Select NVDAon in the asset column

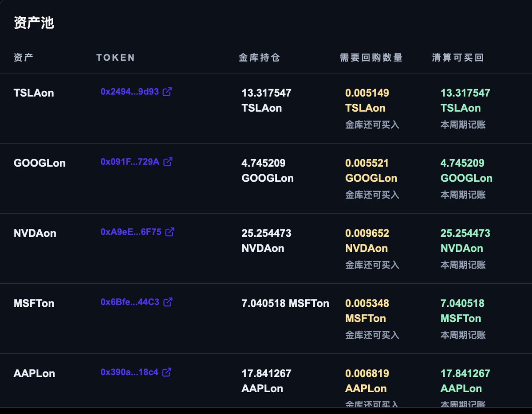coord(35,233)
